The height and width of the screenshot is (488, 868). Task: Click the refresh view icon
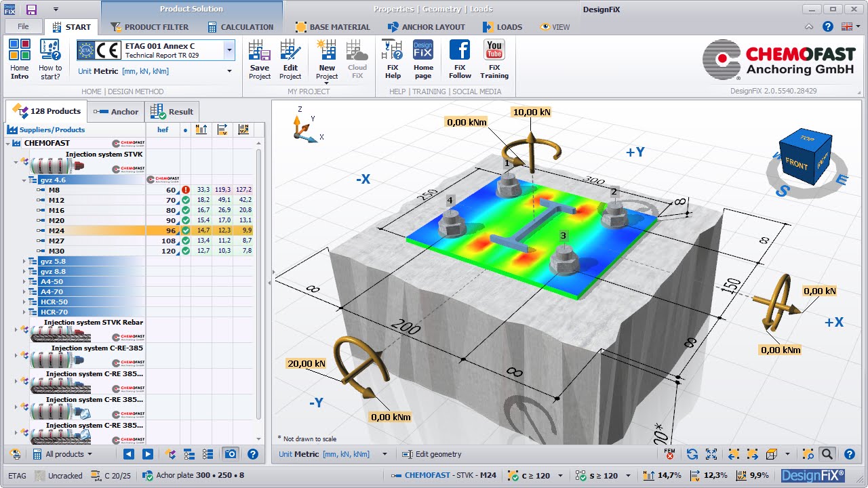(x=692, y=454)
